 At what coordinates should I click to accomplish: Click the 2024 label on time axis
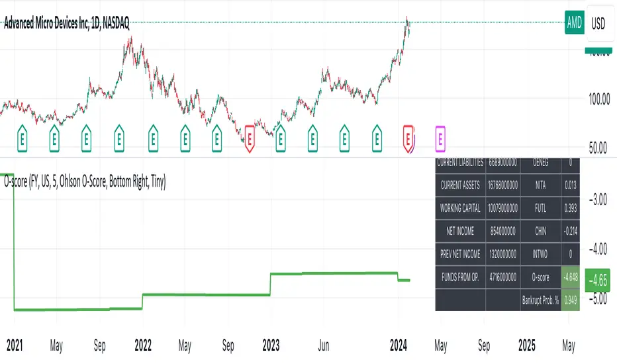399,345
